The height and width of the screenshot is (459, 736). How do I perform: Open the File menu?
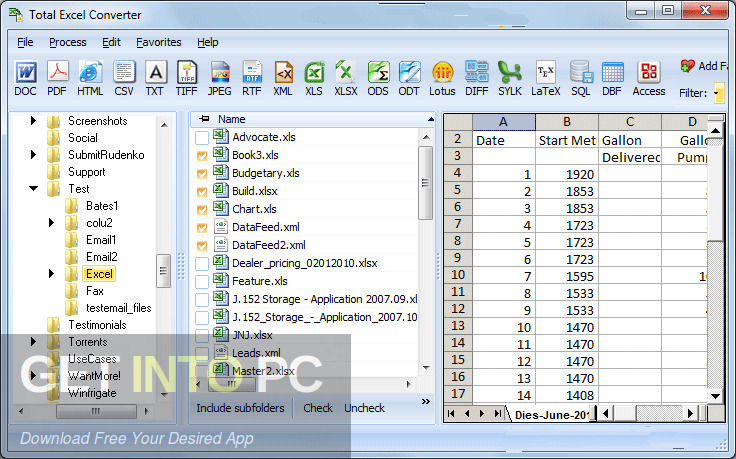pyautogui.click(x=25, y=42)
